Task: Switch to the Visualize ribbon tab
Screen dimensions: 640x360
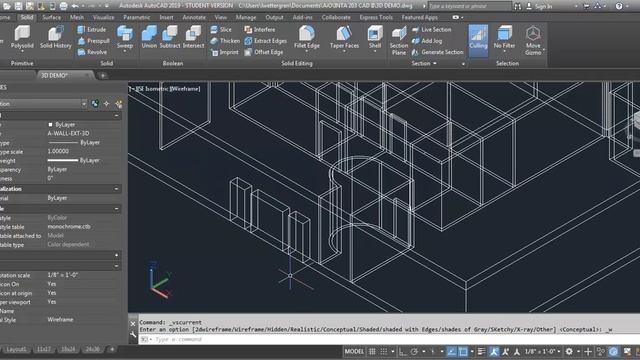Action: [x=103, y=18]
